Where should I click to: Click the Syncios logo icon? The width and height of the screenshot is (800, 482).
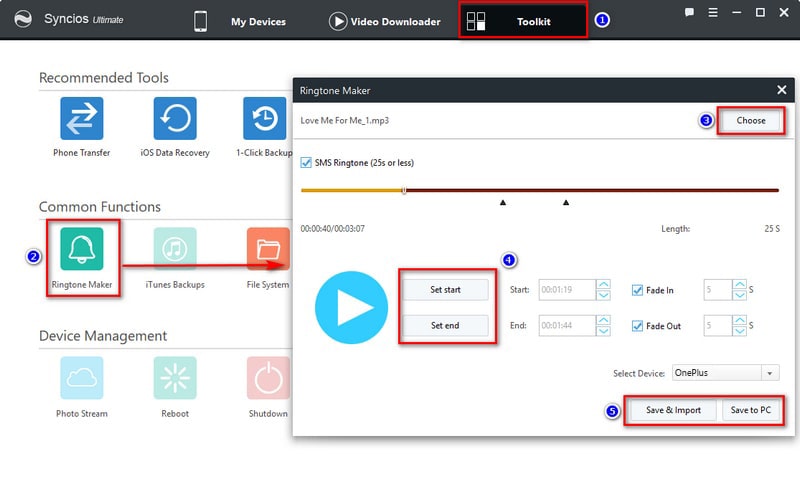click(x=22, y=19)
